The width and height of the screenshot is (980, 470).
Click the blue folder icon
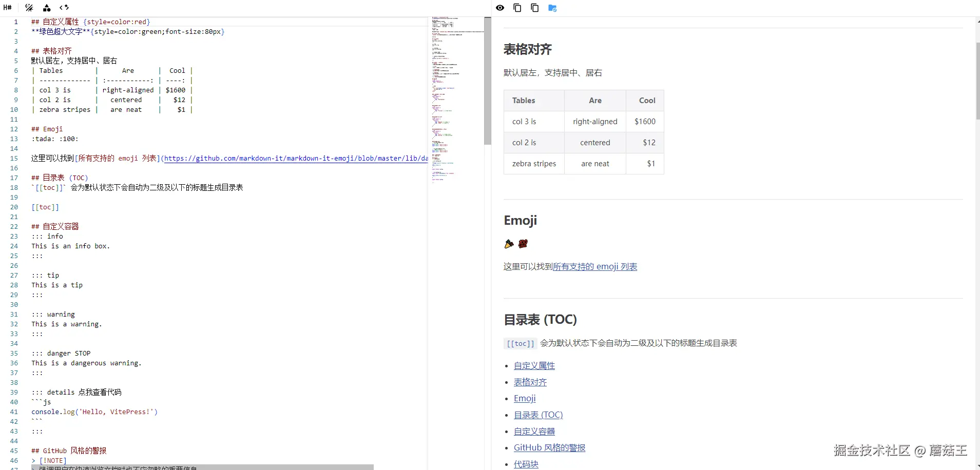[x=552, y=8]
